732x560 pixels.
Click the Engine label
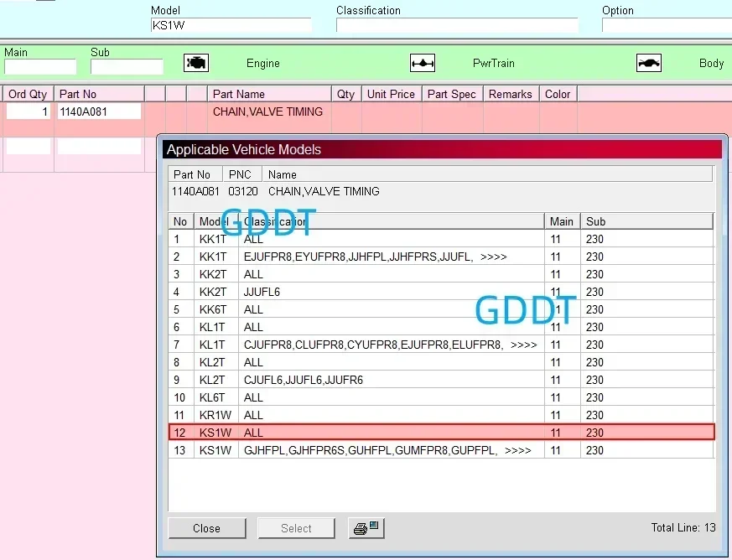263,63
